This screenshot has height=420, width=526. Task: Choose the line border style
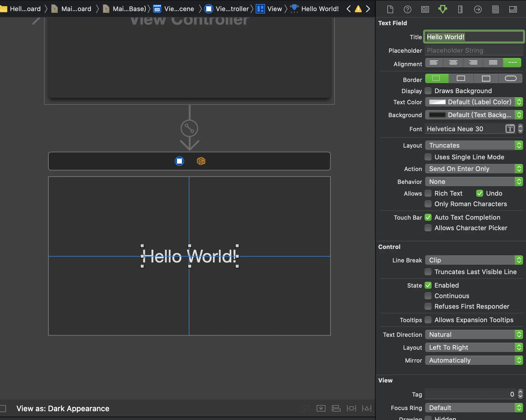[x=461, y=78]
